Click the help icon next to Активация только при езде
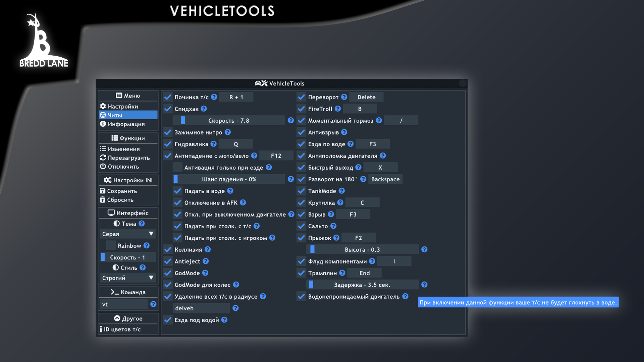This screenshot has height=362, width=644. [269, 167]
